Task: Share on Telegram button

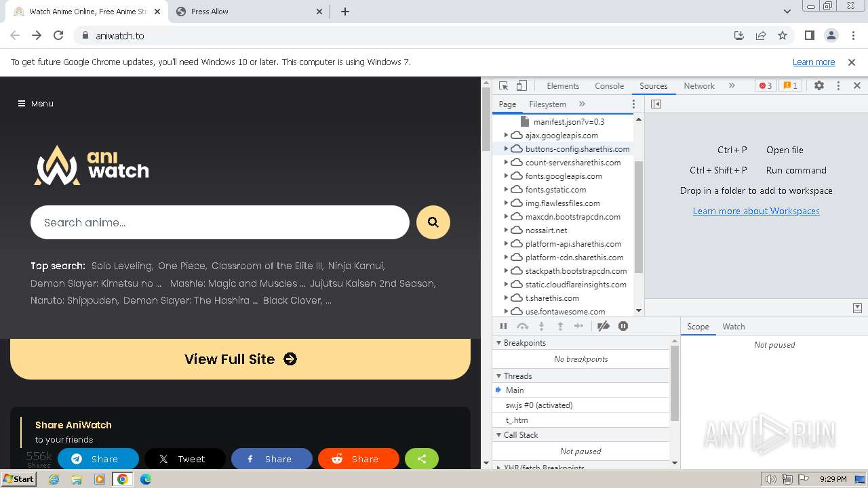Action: point(98,459)
